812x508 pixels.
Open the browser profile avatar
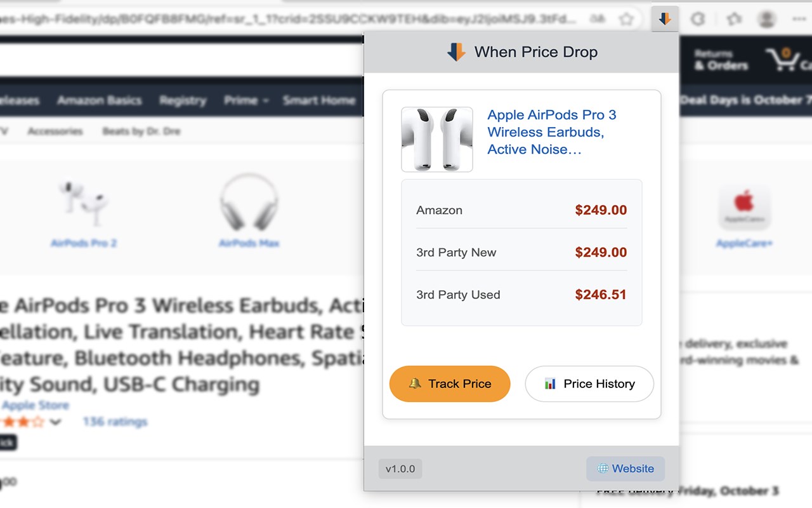click(767, 19)
